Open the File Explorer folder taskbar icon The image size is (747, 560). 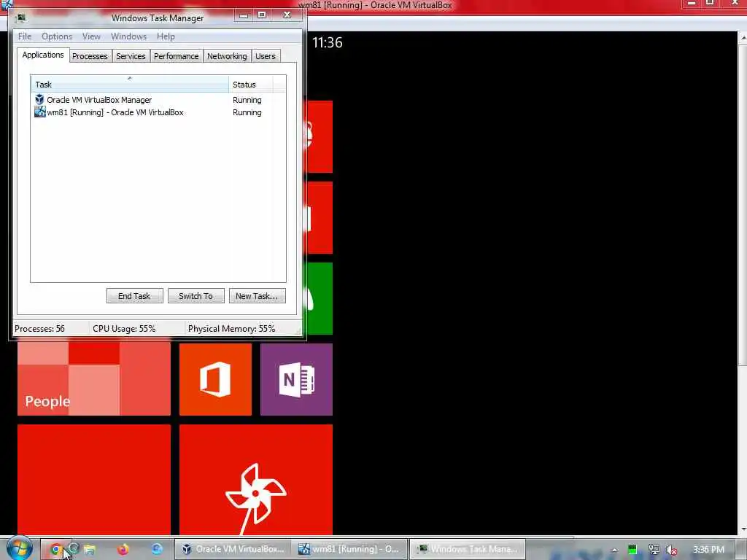click(90, 550)
